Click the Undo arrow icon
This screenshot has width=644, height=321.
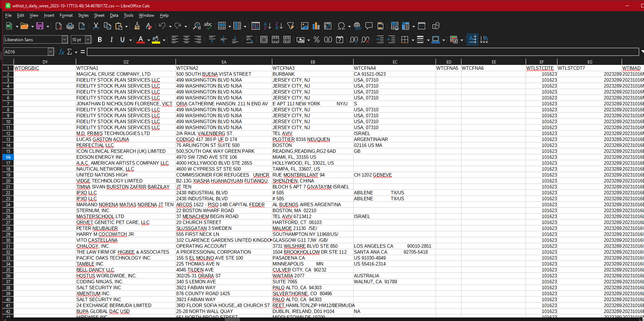tap(162, 26)
